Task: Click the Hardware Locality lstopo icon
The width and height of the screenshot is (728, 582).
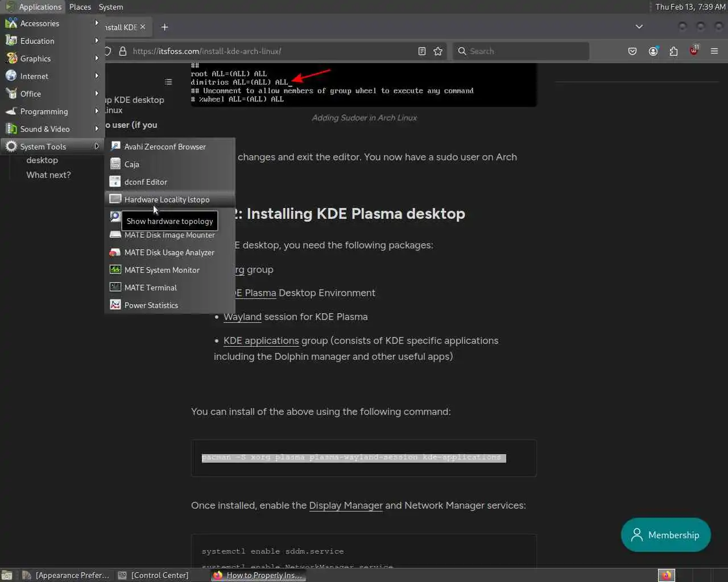Action: point(115,199)
